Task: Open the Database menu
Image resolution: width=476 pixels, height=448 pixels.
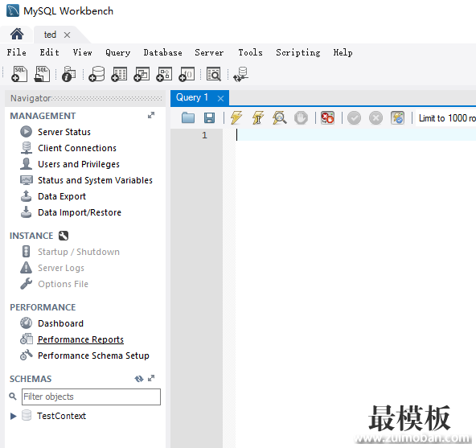Action: coord(162,52)
